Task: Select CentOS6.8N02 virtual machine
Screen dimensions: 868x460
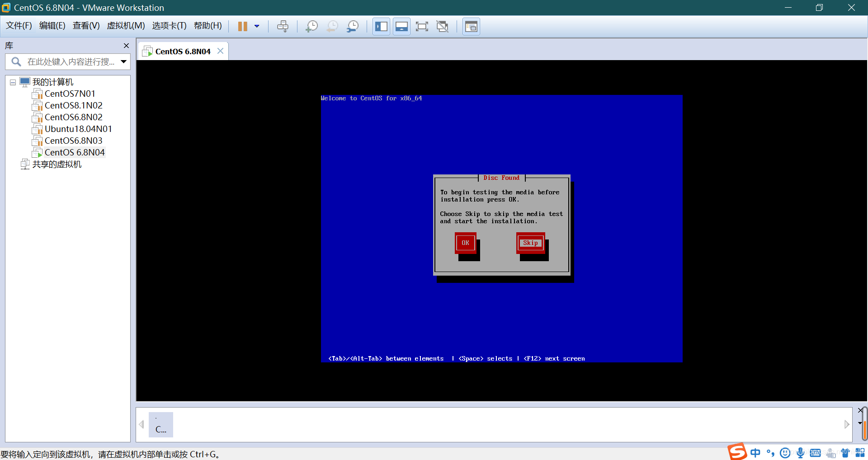Action: [x=73, y=117]
